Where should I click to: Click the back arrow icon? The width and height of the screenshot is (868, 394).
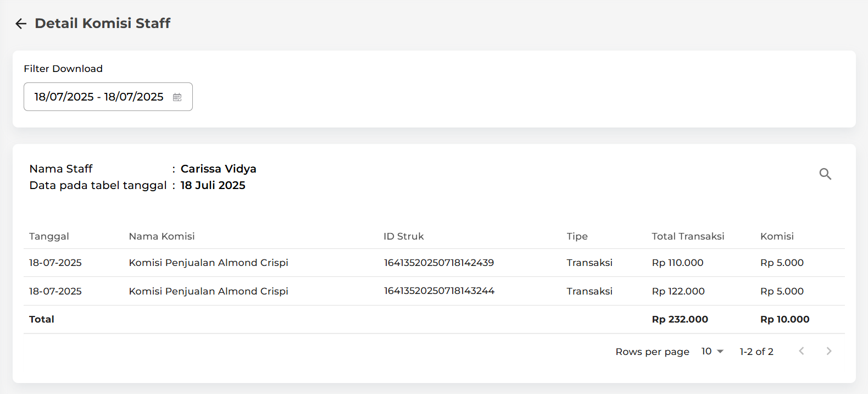(21, 24)
